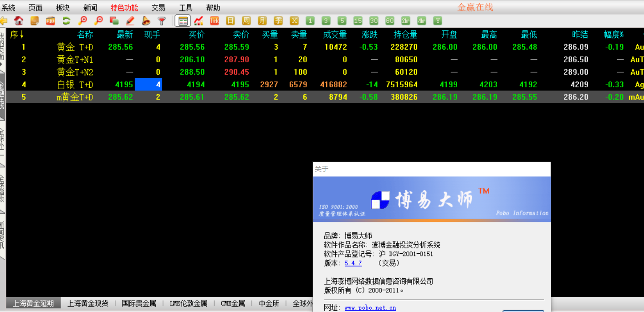
Task: Open the F10 info icon
Action: point(50,20)
